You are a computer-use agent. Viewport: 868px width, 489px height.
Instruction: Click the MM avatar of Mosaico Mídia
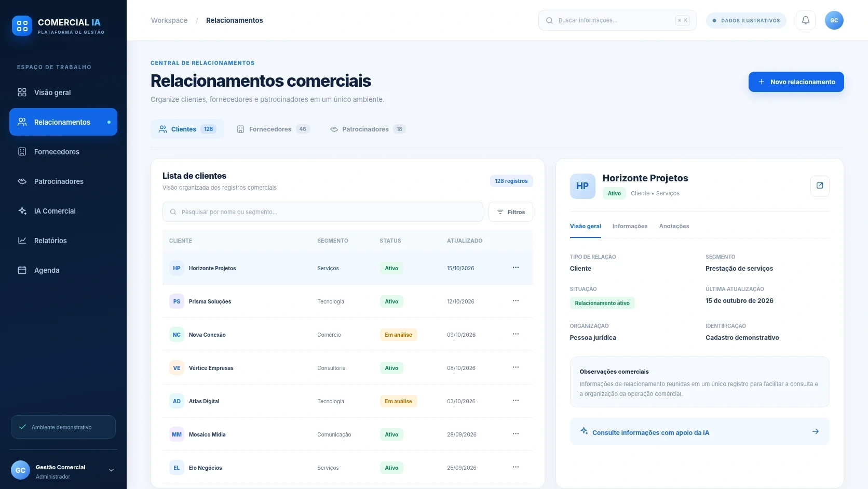pos(177,434)
